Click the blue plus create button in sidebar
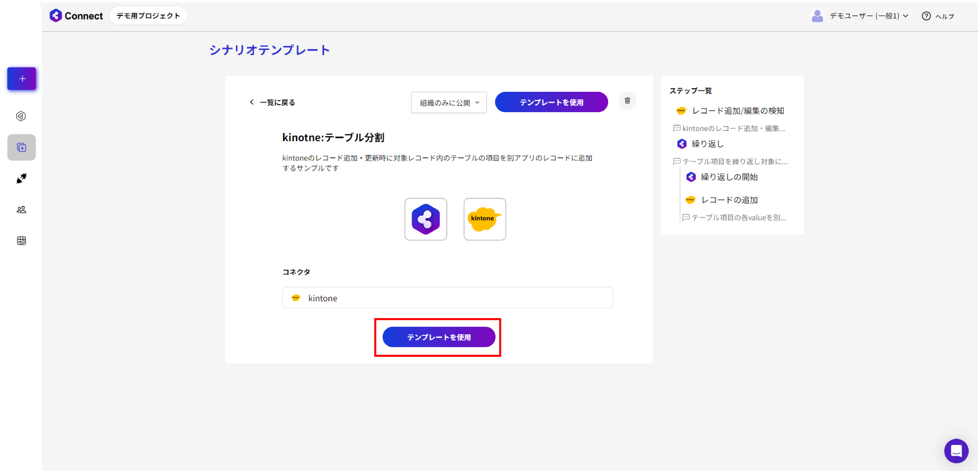This screenshot has width=980, height=473. 22,79
